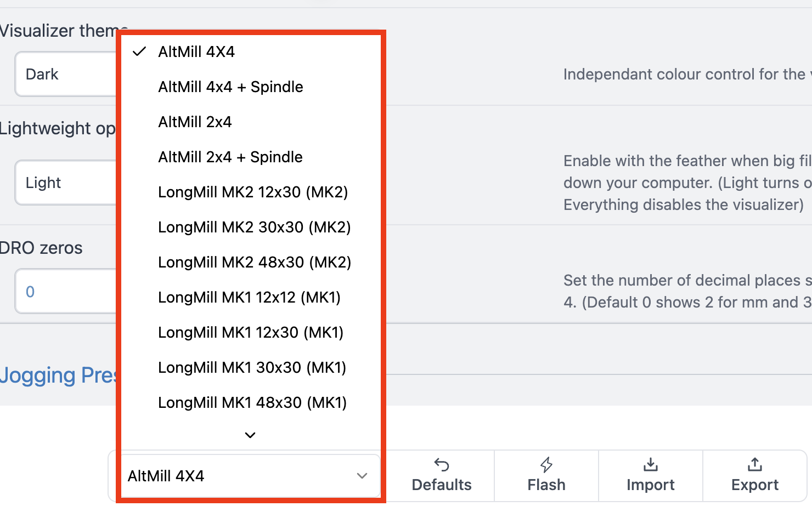The height and width of the screenshot is (512, 812).
Task: Choose LongMill MK2 12x30 (MK2)
Action: coord(253,192)
